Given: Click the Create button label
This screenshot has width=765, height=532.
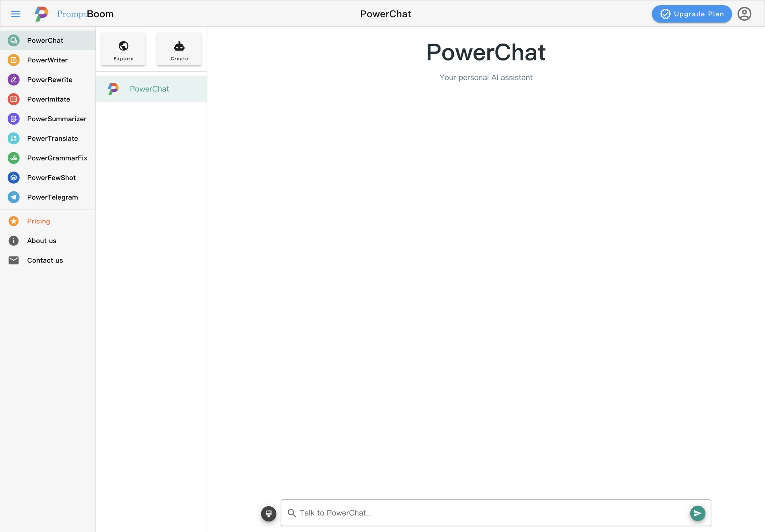Looking at the screenshot, I should [179, 59].
